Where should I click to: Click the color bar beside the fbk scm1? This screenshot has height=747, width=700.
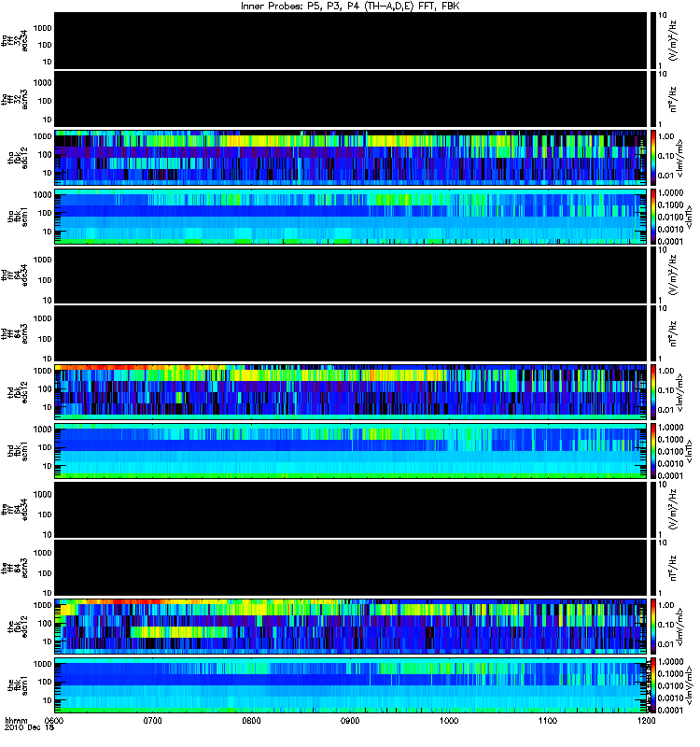point(652,685)
